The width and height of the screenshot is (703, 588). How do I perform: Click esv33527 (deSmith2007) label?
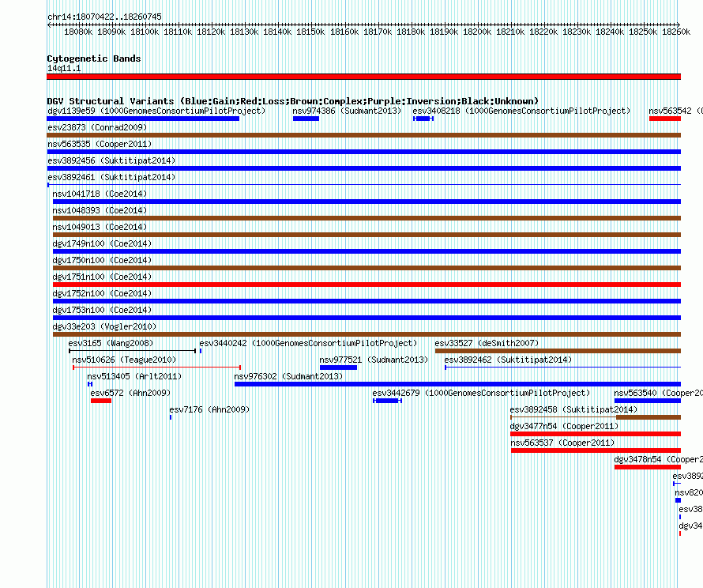pos(487,343)
